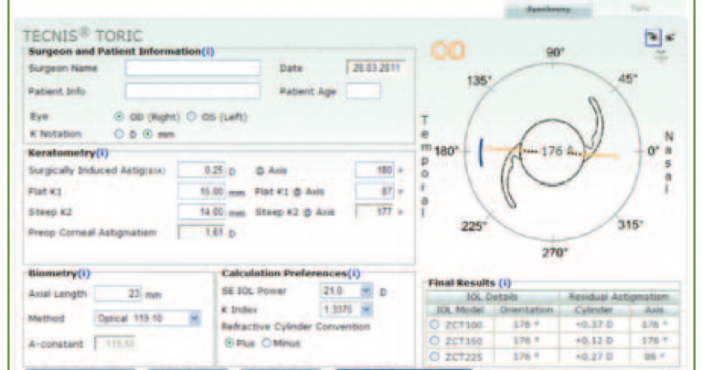This screenshot has height=370, width=702.
Task: Click the blue incision marker near 180°
Action: click(481, 152)
